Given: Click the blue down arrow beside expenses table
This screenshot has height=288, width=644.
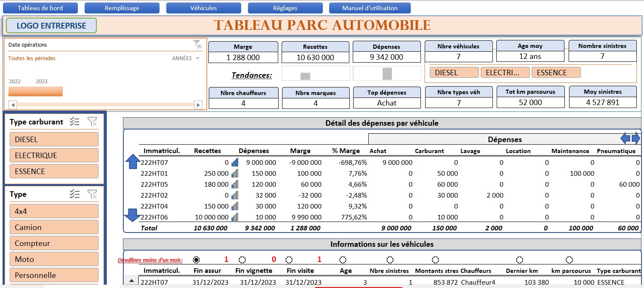Looking at the screenshot, I should 133,215.
